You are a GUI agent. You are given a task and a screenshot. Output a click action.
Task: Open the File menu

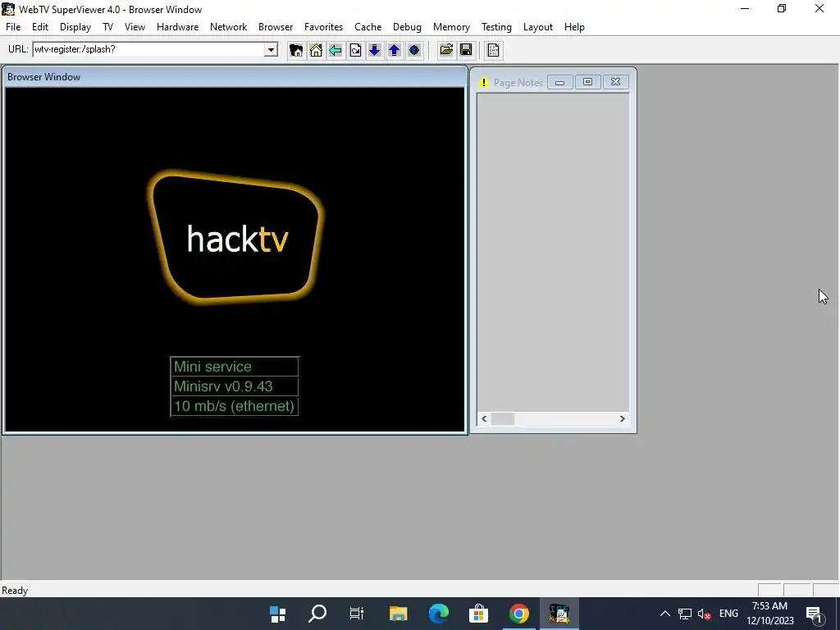click(13, 27)
